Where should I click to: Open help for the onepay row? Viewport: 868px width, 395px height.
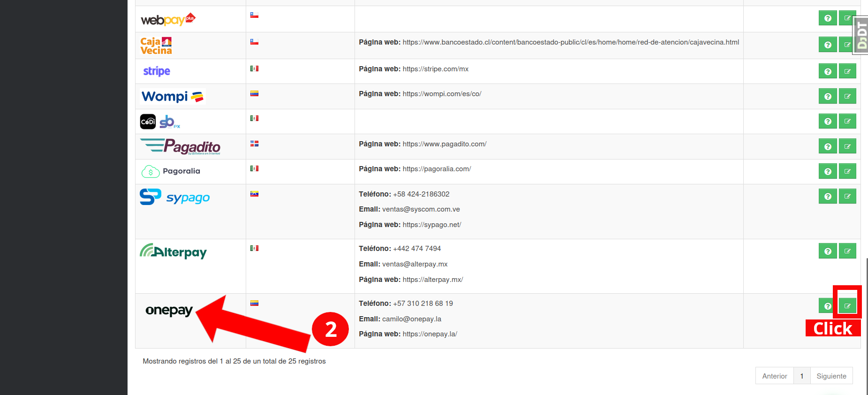(826, 306)
